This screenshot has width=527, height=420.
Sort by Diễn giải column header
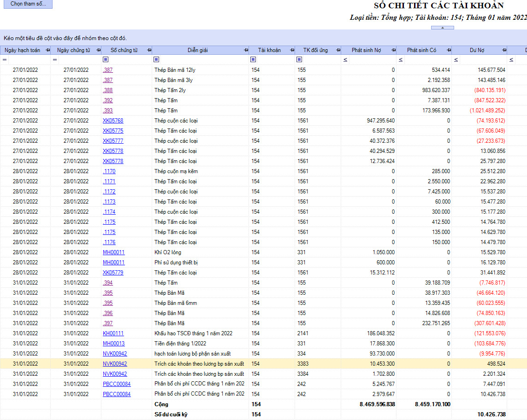198,50
